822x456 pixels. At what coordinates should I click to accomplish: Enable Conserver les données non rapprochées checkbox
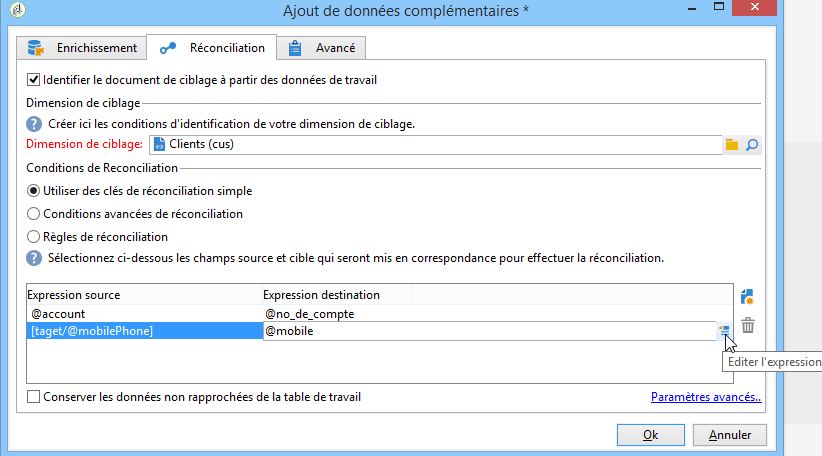pos(33,397)
